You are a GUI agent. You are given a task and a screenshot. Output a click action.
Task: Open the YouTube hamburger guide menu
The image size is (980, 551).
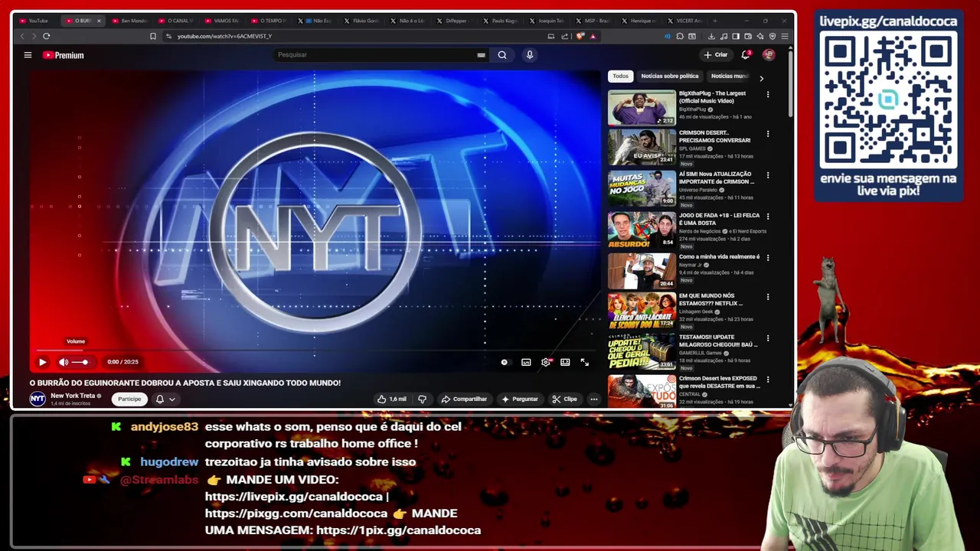coord(28,55)
